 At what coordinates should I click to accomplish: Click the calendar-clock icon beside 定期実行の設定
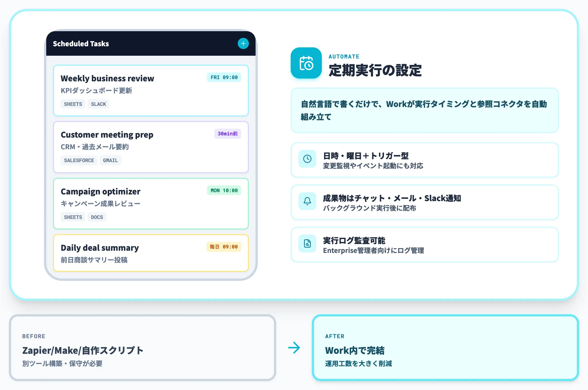(306, 63)
